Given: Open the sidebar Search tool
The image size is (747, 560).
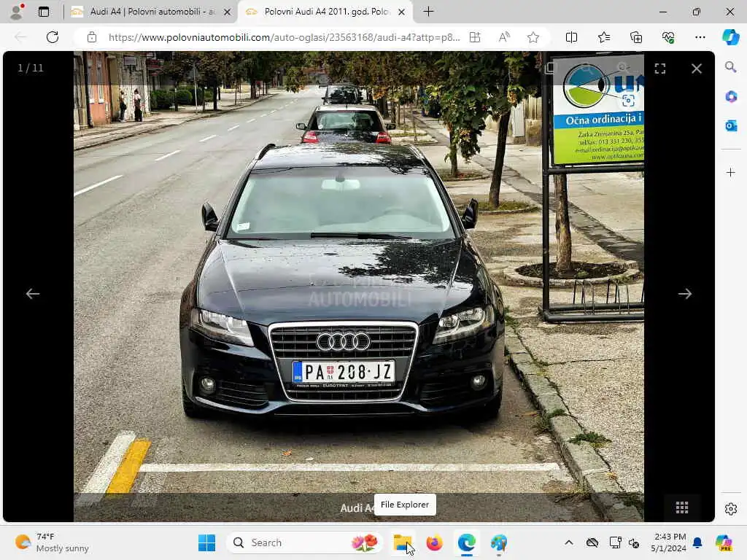Looking at the screenshot, I should click(730, 67).
